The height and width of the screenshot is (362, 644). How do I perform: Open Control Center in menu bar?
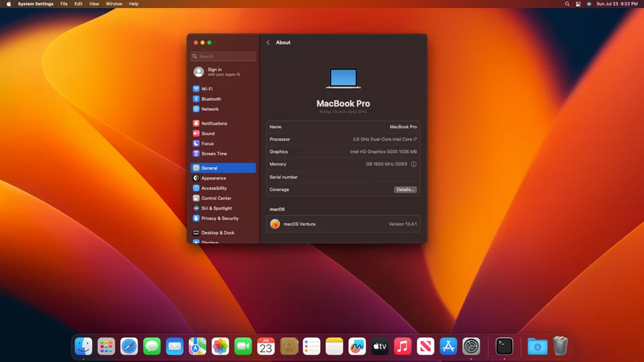pyautogui.click(x=578, y=4)
